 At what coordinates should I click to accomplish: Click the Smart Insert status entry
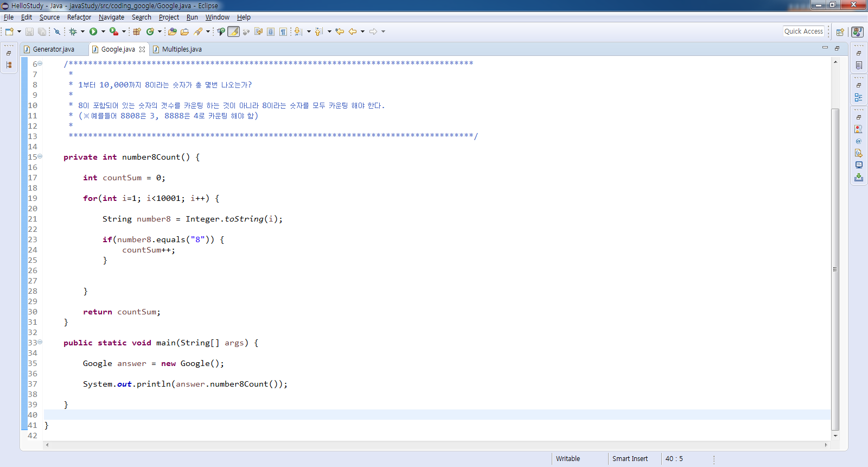(x=630, y=459)
